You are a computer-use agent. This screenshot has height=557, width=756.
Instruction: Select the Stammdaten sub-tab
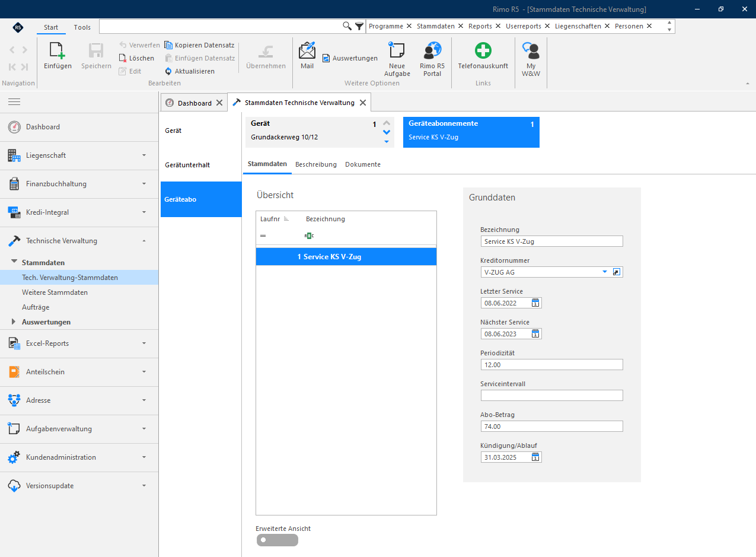coord(267,164)
